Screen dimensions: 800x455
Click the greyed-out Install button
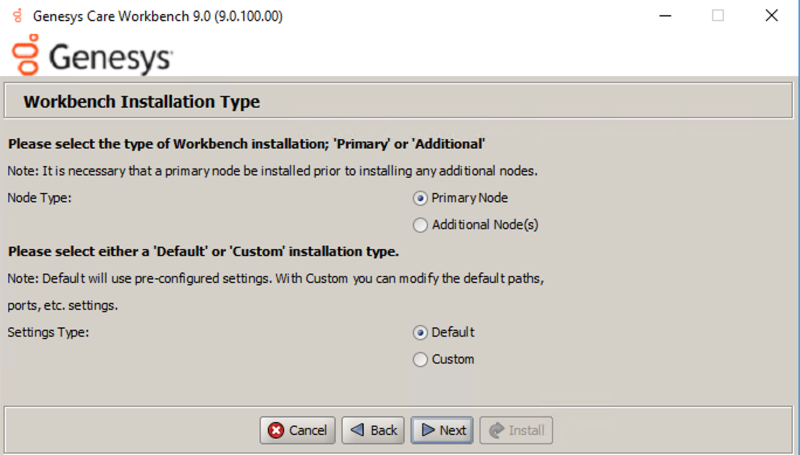(516, 430)
